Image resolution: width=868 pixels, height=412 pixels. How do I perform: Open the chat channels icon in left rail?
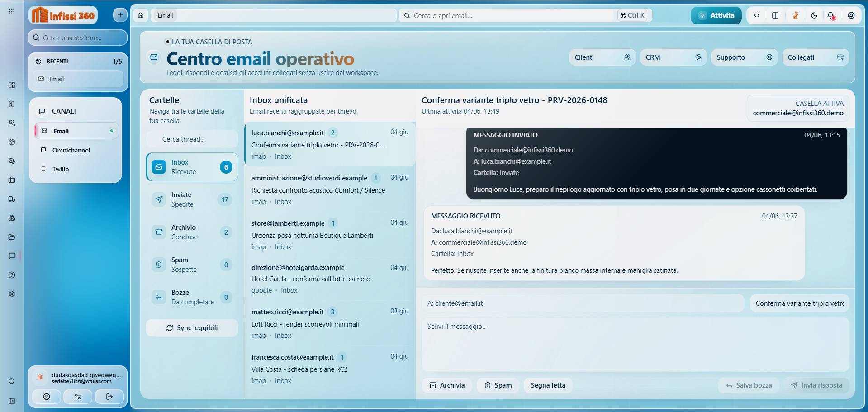coord(12,256)
